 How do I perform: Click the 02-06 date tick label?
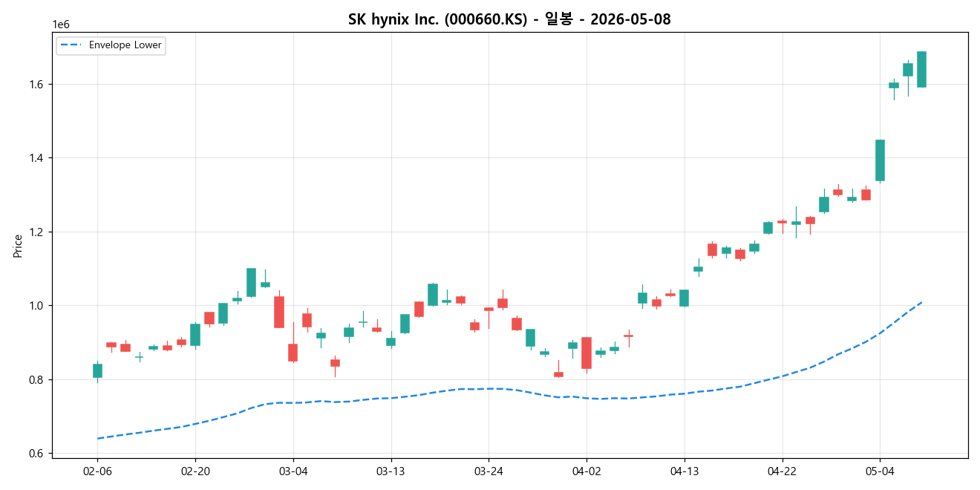tap(97, 471)
